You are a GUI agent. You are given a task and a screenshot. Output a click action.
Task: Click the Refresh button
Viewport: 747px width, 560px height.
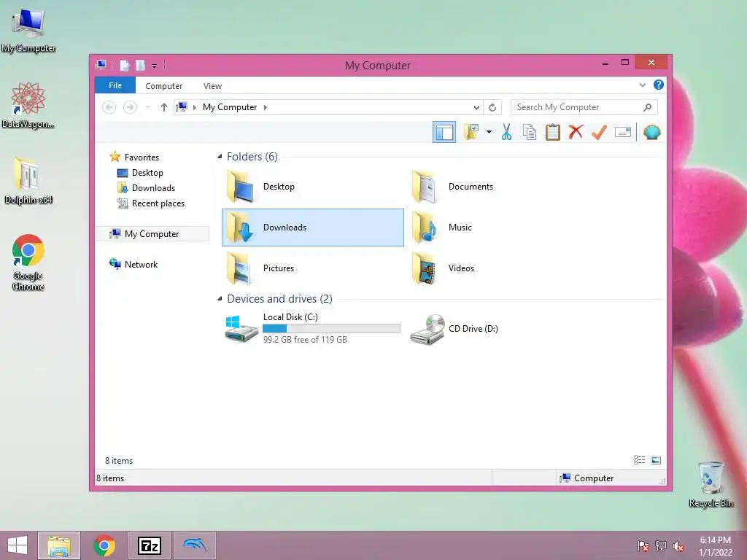click(x=492, y=107)
